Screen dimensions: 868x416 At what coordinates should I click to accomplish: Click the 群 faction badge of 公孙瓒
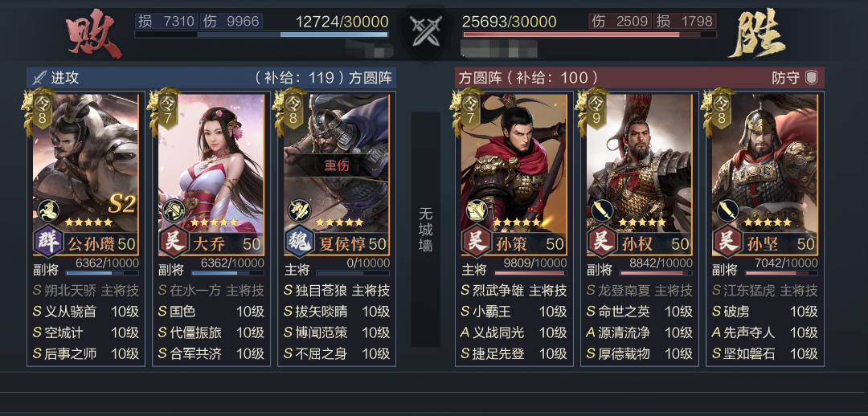(49, 242)
